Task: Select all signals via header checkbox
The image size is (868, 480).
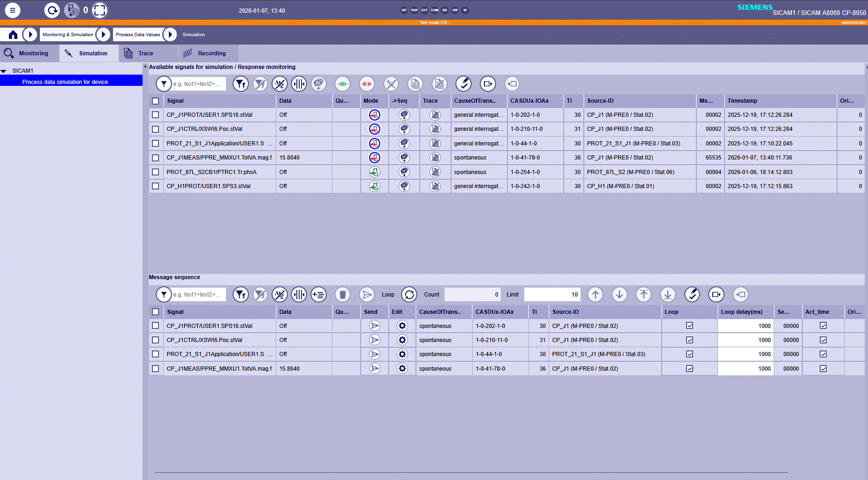Action: click(156, 101)
